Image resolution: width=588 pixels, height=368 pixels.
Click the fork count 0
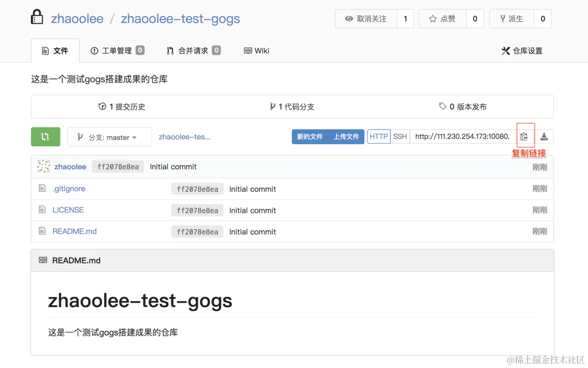[x=542, y=19]
